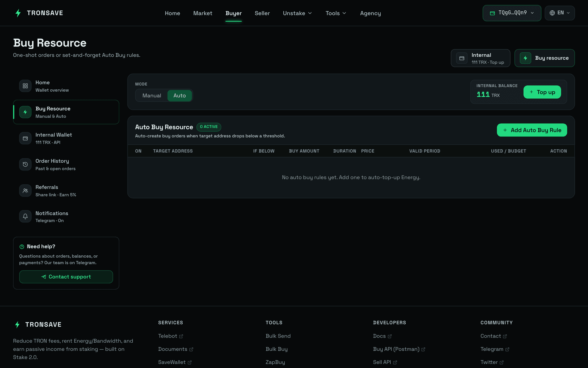
Task: Click the external-link icon next to Docs
Action: (x=390, y=336)
